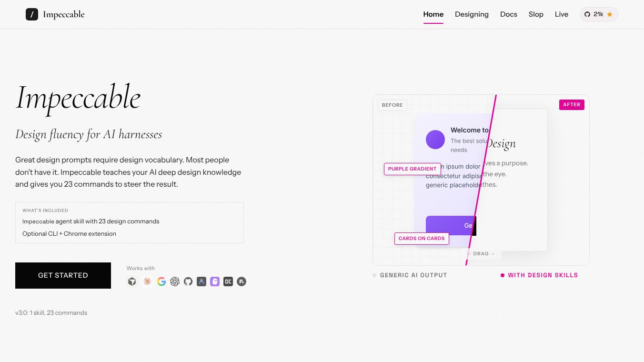Click the OpenAI knot logo icon

pos(175,282)
